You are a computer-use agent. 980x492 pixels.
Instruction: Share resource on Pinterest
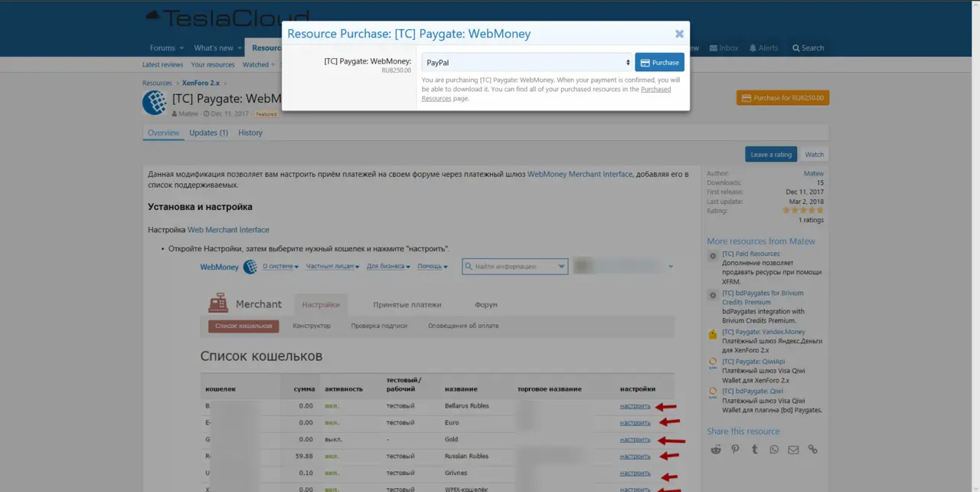[x=735, y=449]
